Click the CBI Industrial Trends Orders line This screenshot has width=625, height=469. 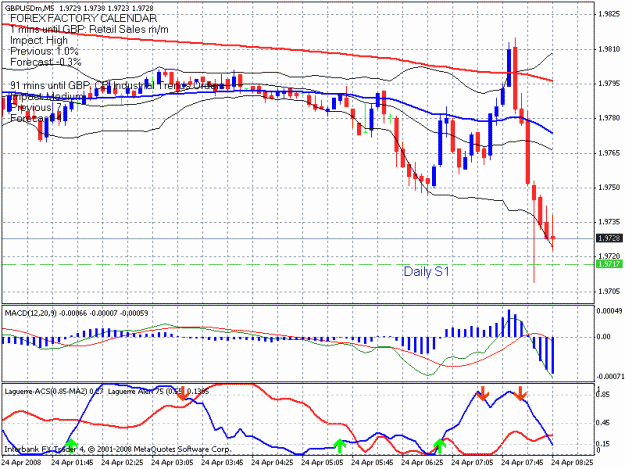[x=118, y=85]
